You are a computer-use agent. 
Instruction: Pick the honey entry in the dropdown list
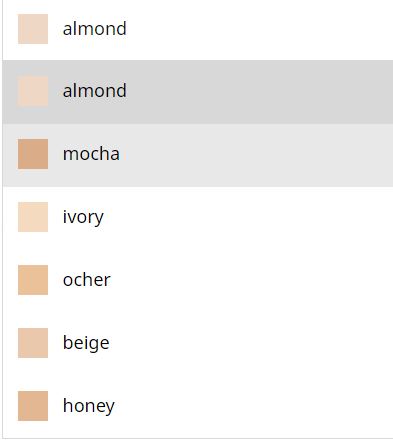[198, 406]
